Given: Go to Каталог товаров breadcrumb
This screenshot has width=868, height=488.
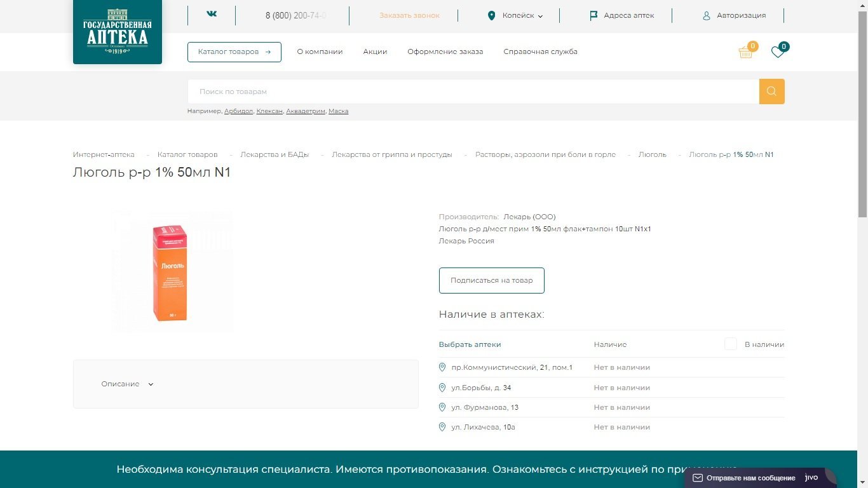Looking at the screenshot, I should [x=187, y=154].
